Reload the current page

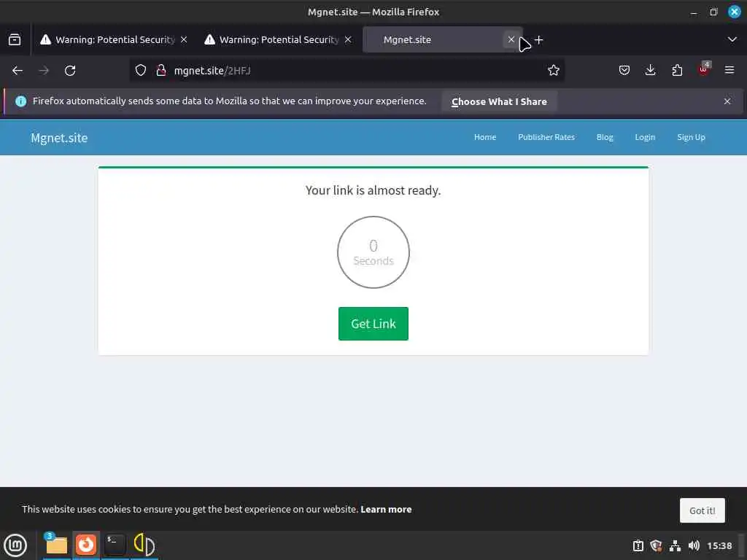tap(70, 71)
